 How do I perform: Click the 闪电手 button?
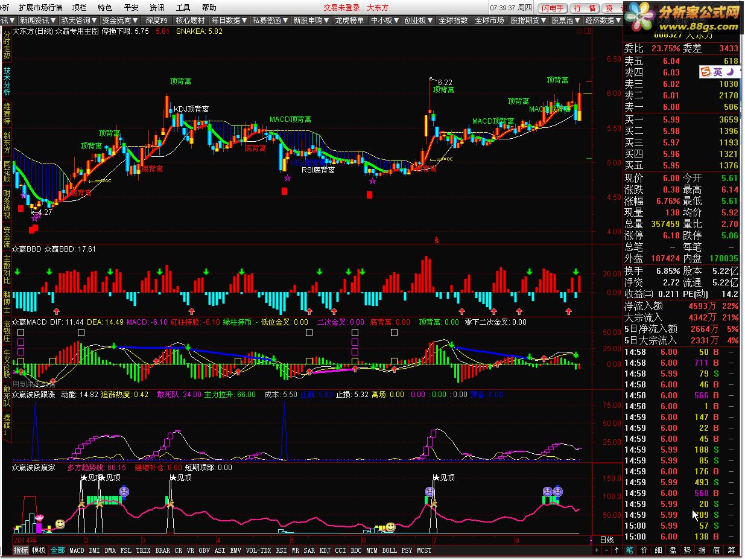(553, 8)
